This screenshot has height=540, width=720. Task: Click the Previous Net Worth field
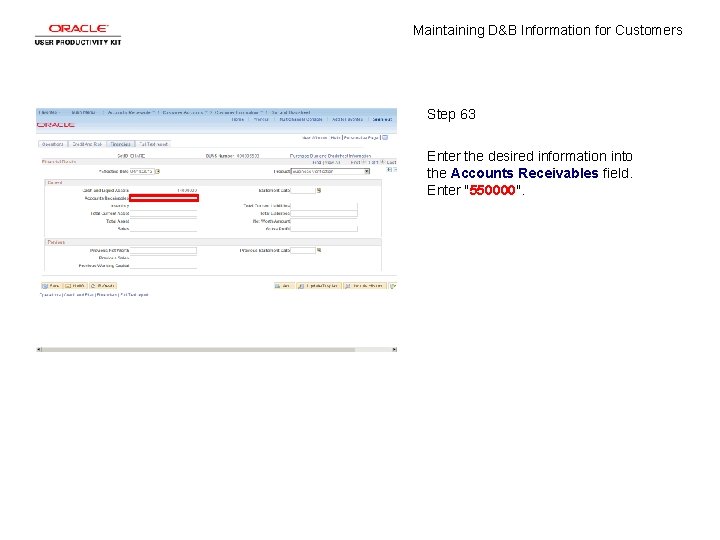[163, 250]
